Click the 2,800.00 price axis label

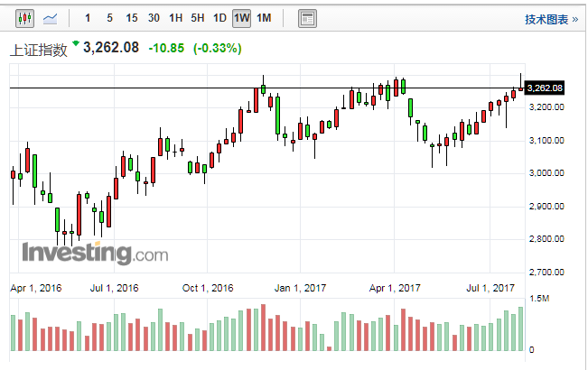[x=546, y=239]
